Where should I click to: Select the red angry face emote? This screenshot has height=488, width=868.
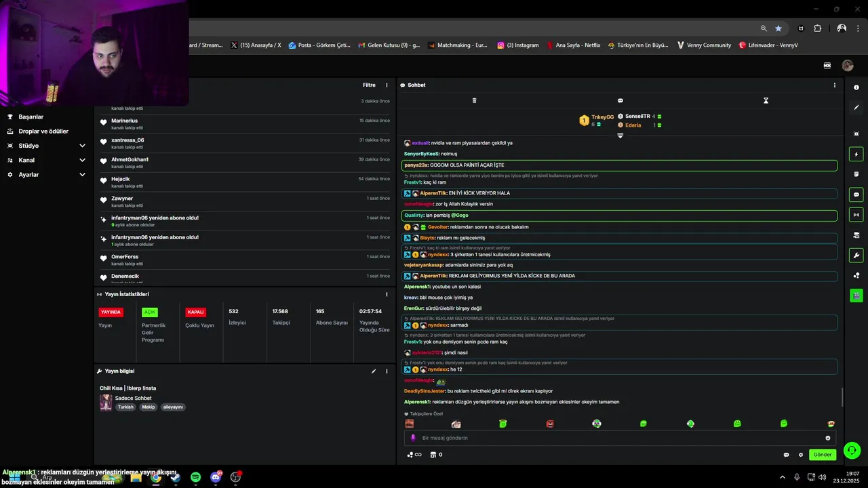[550, 424]
